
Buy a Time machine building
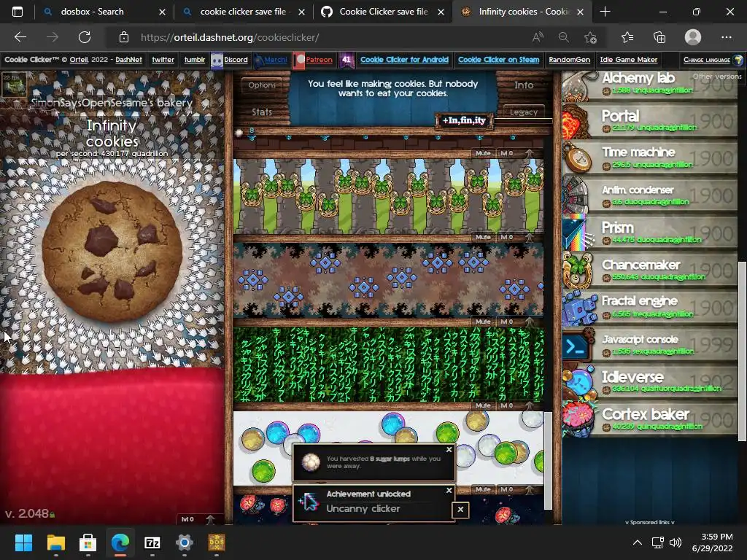click(x=650, y=158)
